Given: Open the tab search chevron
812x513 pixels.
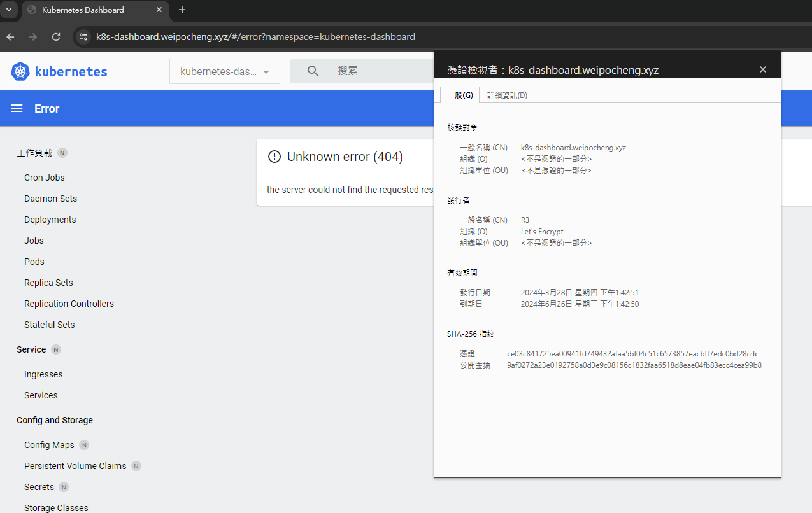Looking at the screenshot, I should tap(9, 10).
